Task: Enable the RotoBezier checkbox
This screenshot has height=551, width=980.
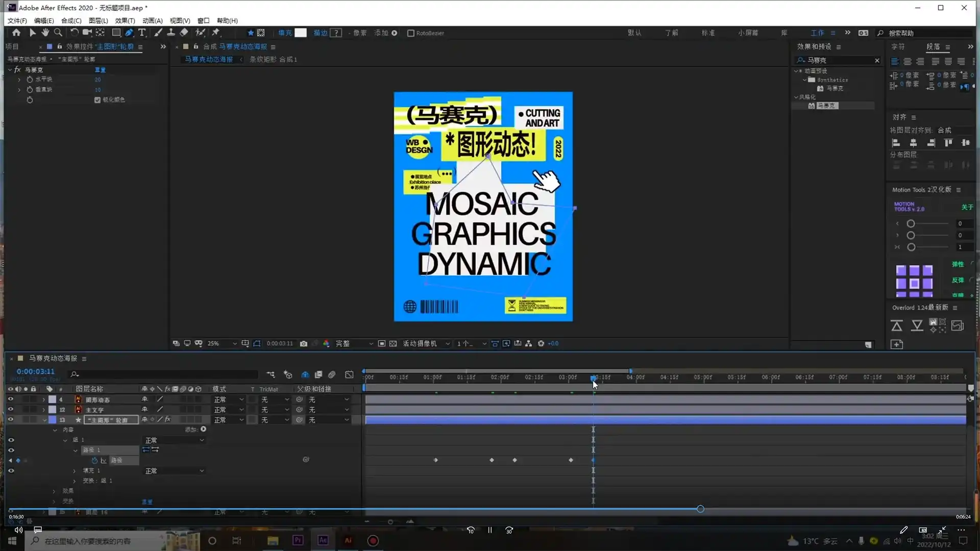Action: click(410, 33)
